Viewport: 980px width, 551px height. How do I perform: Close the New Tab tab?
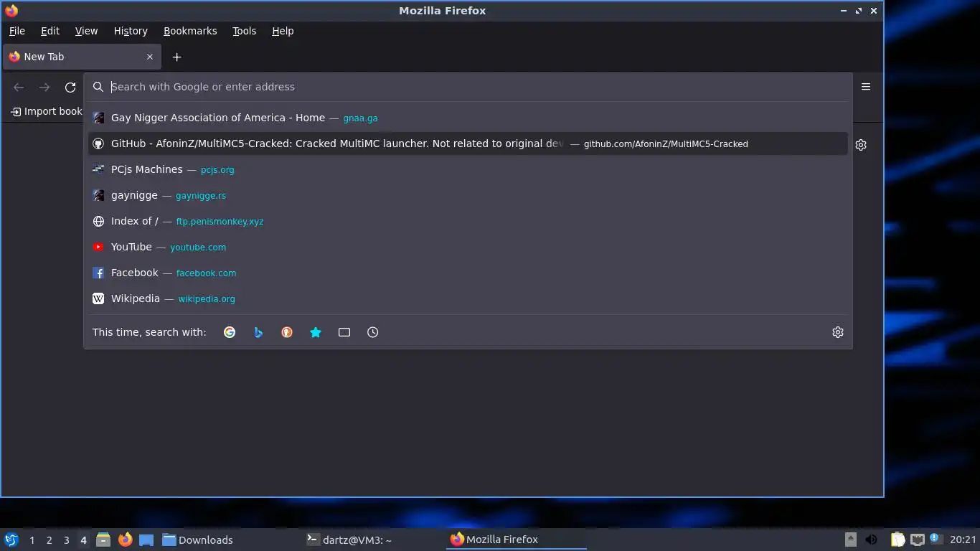[x=150, y=57]
